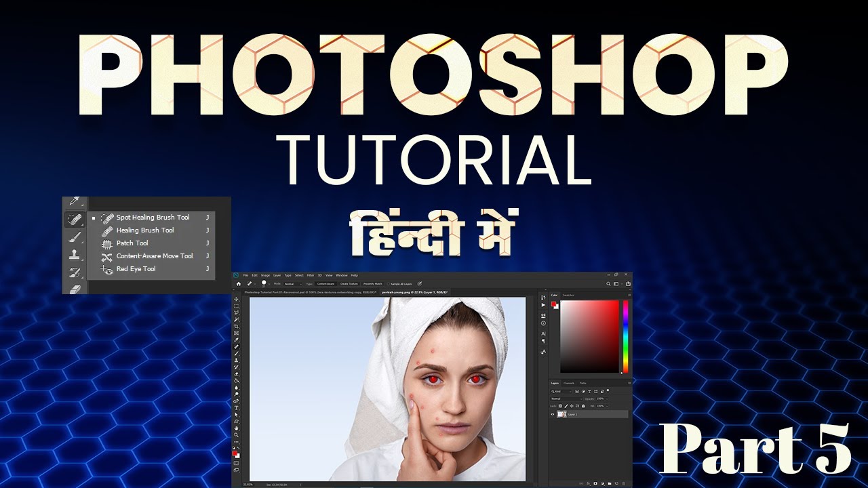Open the Mode Normal dropdown
Screen dimensions: 868x488
pyautogui.click(x=292, y=284)
